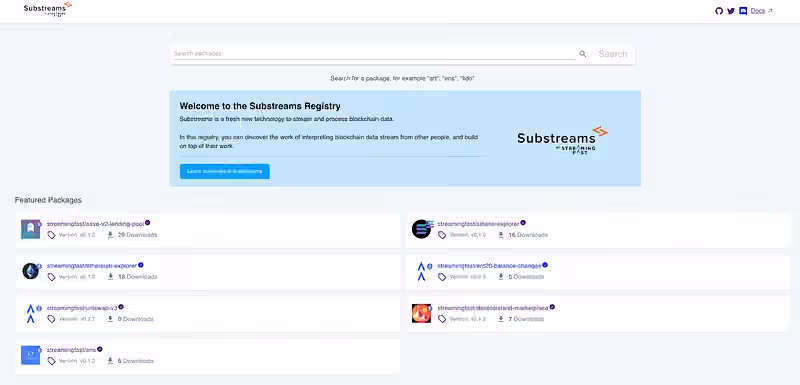800x385 pixels.
Task: Click the solana-explorer package Solana logo
Action: coord(421,229)
